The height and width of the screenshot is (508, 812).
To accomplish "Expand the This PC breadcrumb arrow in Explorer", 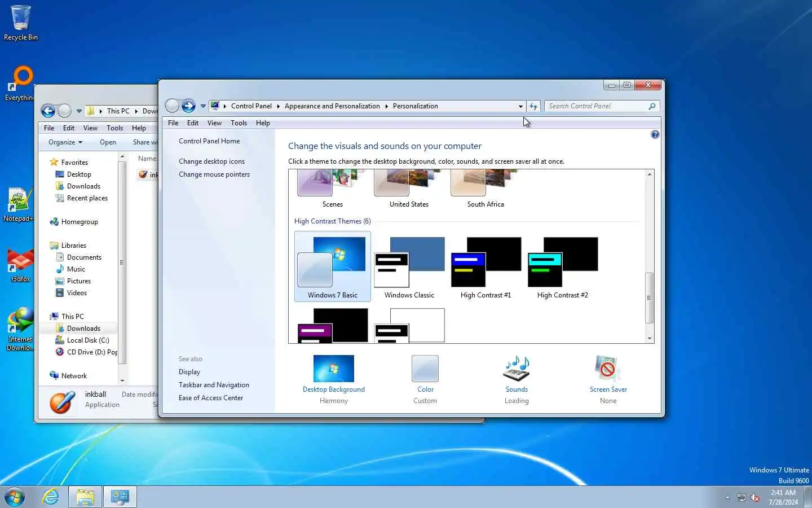I will [136, 111].
